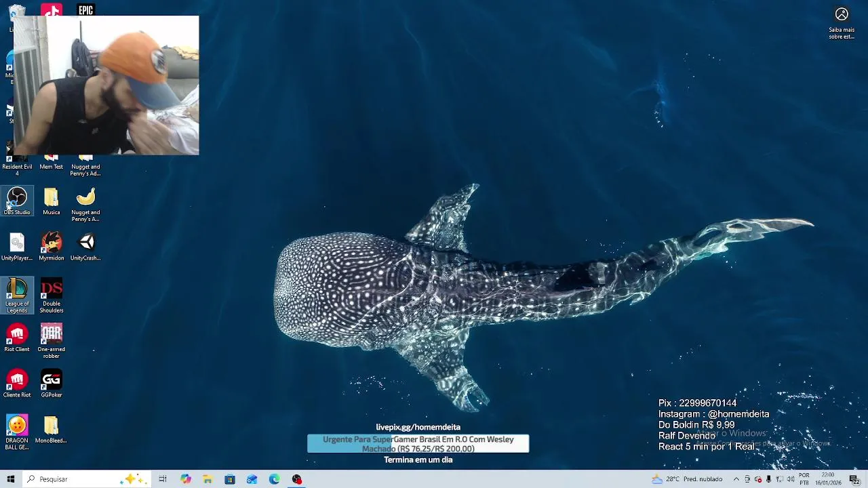Open the One-armed robber game icon

(x=52, y=341)
